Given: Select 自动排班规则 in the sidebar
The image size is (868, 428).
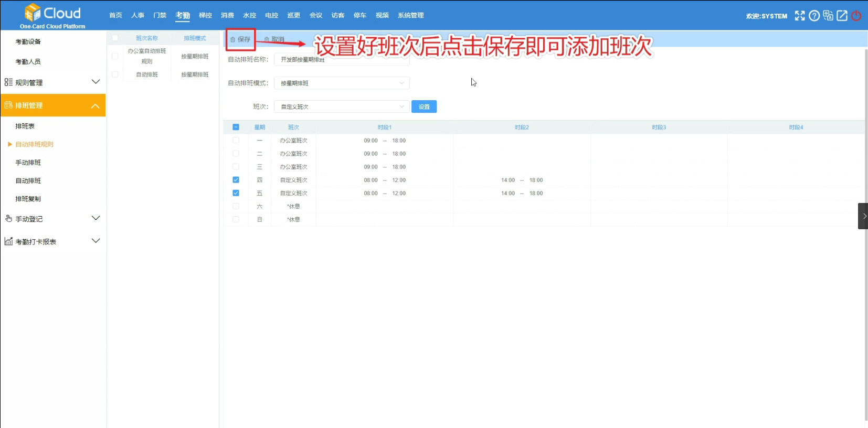Looking at the screenshot, I should pos(34,144).
